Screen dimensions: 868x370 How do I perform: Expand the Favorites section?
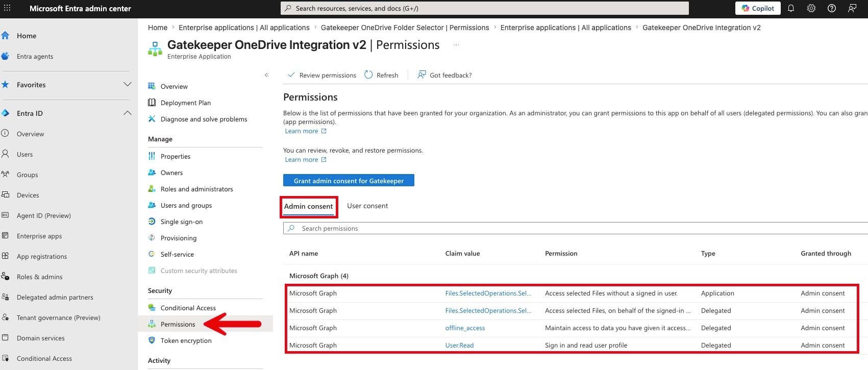click(128, 84)
